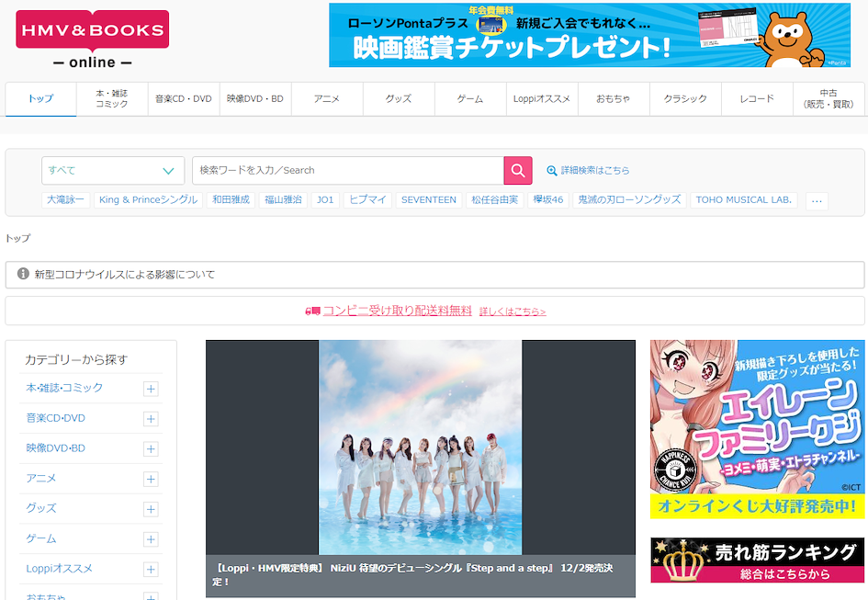Click the 映像DVD・BD sidebar link

55,448
